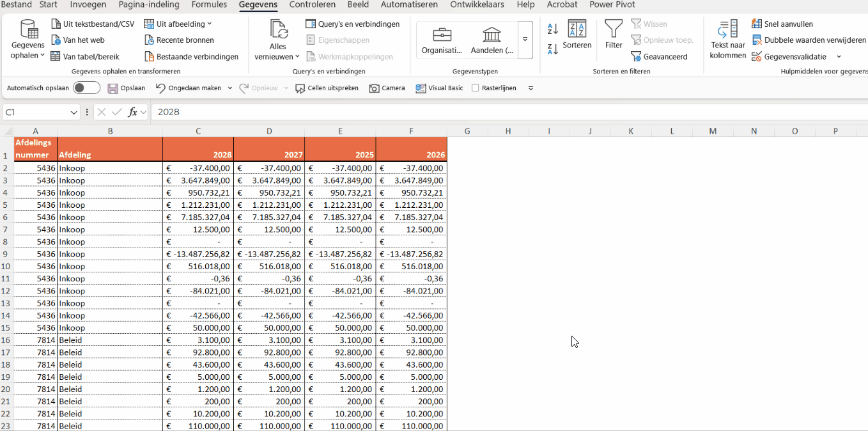Select column G by its header

[x=467, y=131]
